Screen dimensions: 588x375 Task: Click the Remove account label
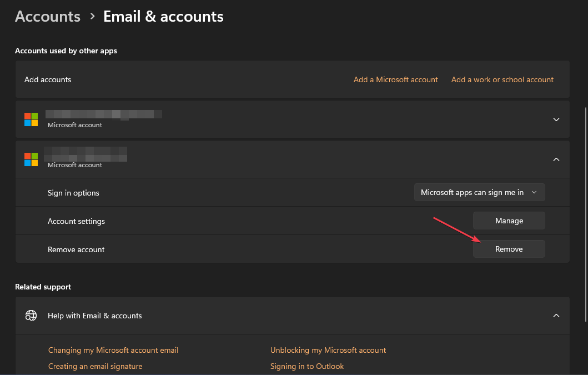(x=76, y=249)
